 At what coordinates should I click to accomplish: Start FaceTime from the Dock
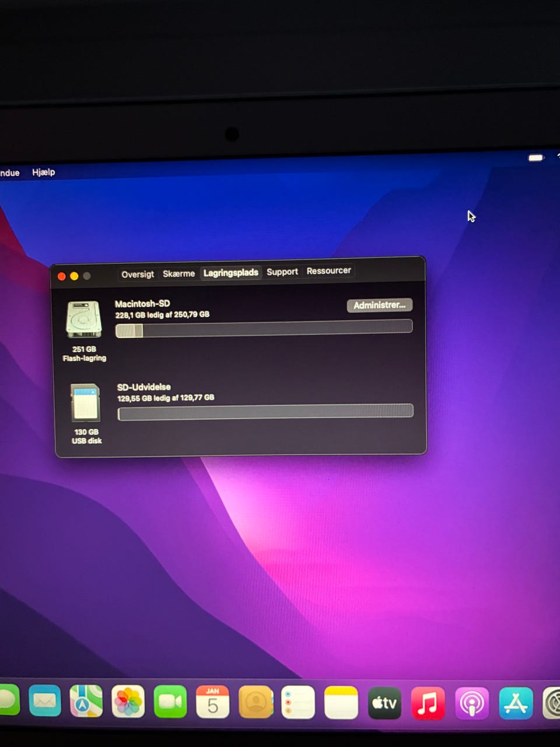click(170, 701)
